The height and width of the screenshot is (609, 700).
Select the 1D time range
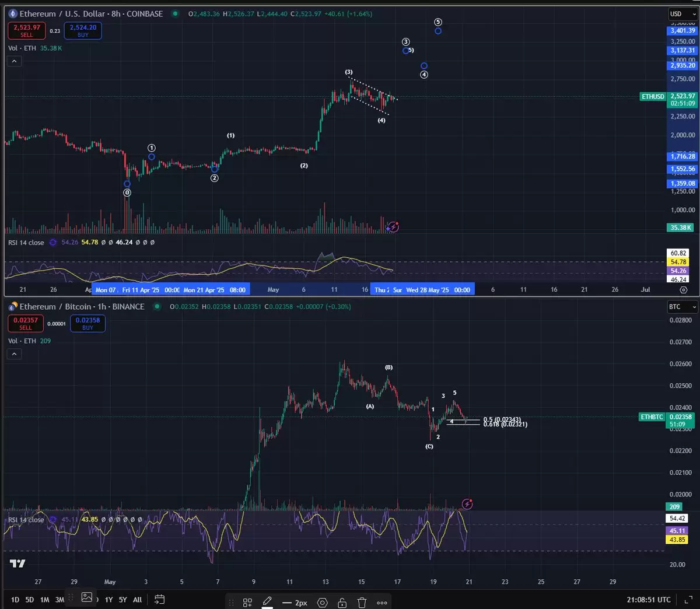click(x=15, y=600)
